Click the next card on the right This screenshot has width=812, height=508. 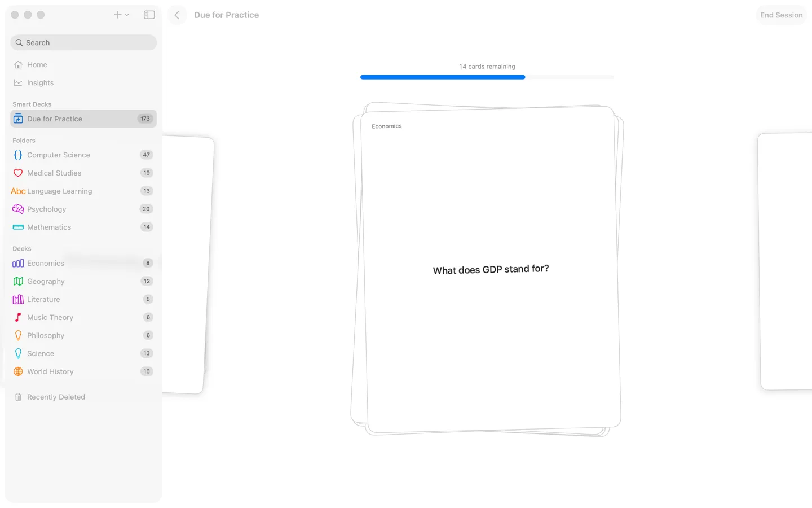[x=785, y=261]
